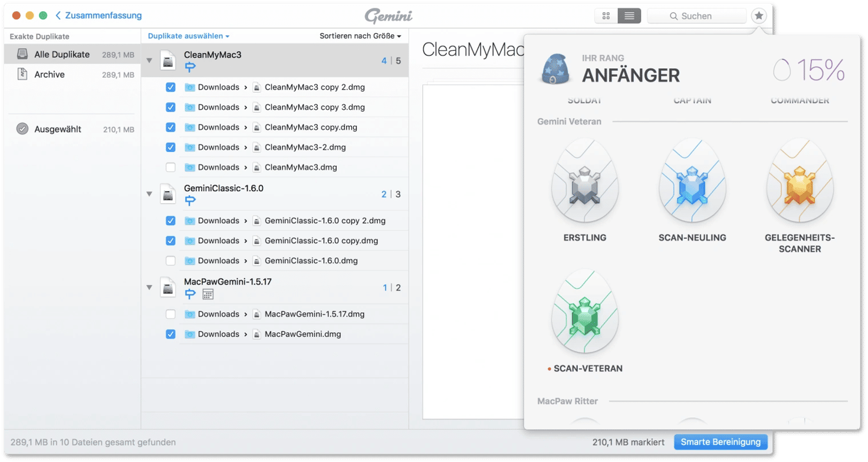Click the Archive sidebar icon

pyautogui.click(x=22, y=74)
